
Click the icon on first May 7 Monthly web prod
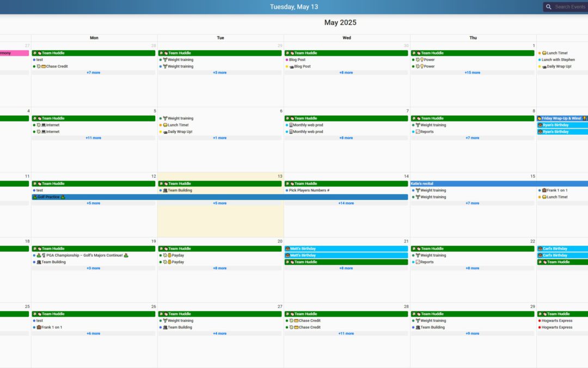pos(291,125)
